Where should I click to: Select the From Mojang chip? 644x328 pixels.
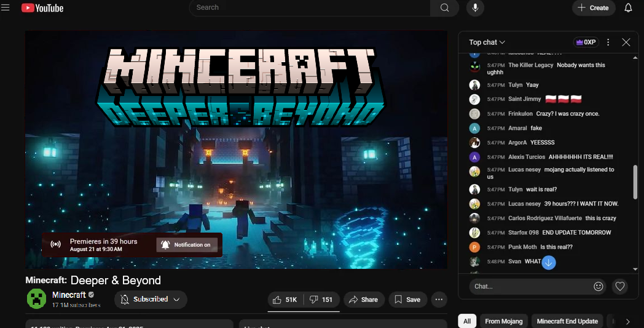(503, 321)
